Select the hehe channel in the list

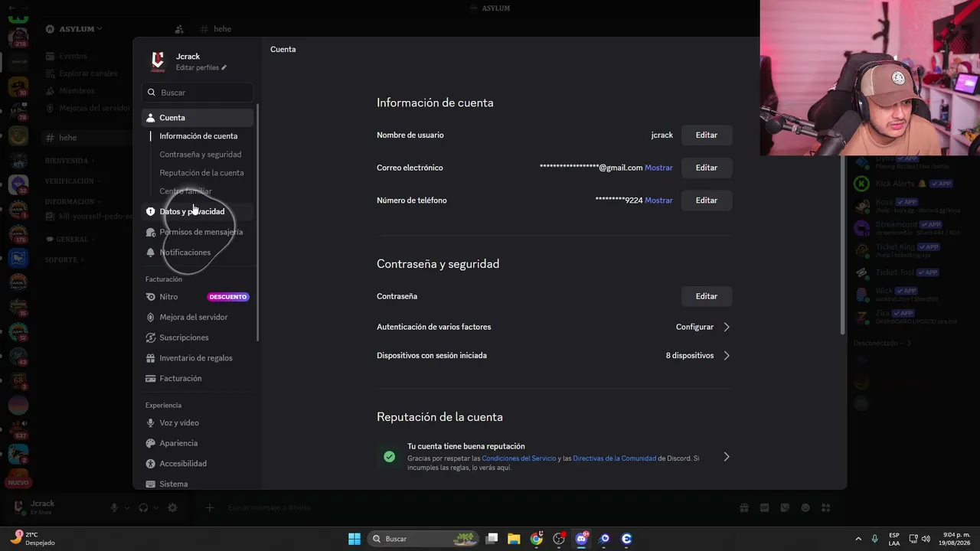(x=87, y=138)
